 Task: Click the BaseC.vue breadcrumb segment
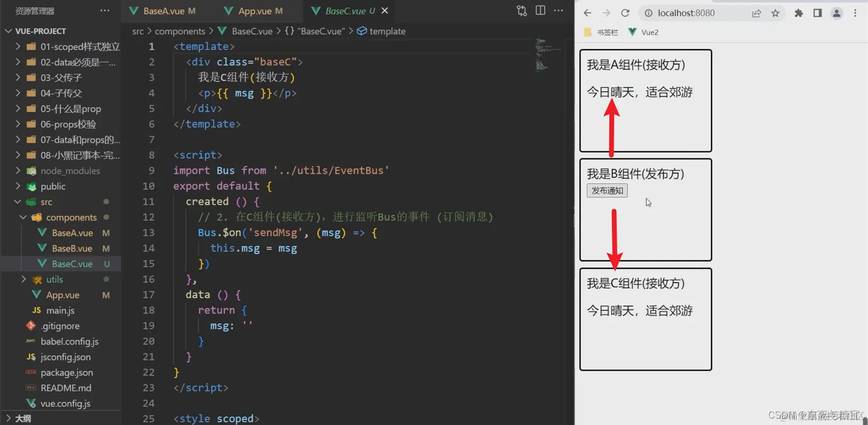(x=246, y=31)
